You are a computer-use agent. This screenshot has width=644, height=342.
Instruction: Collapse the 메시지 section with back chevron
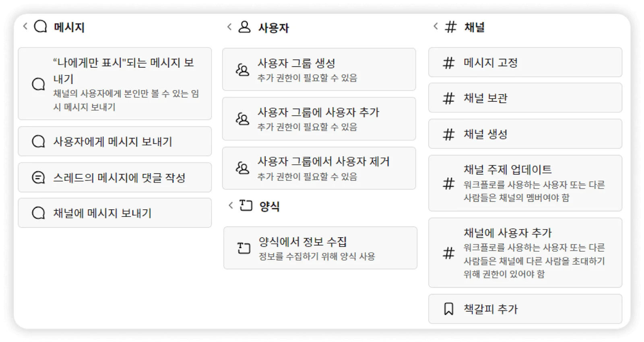25,26
